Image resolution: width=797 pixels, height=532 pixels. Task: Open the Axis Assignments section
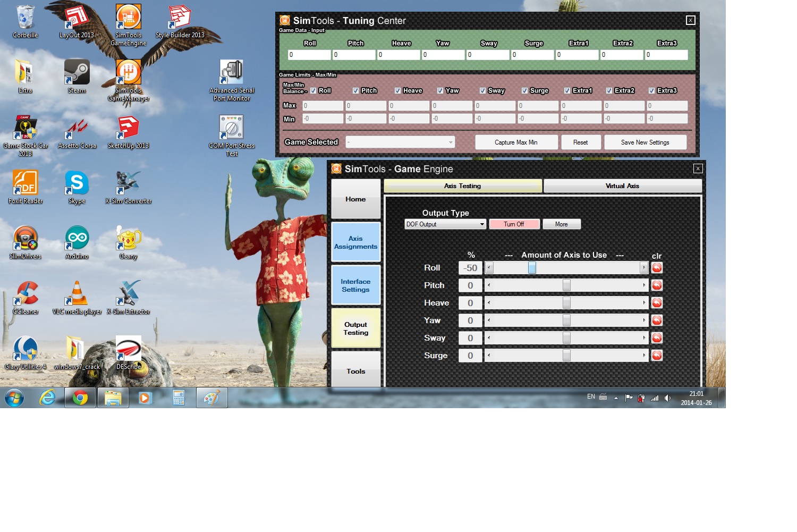[356, 242]
